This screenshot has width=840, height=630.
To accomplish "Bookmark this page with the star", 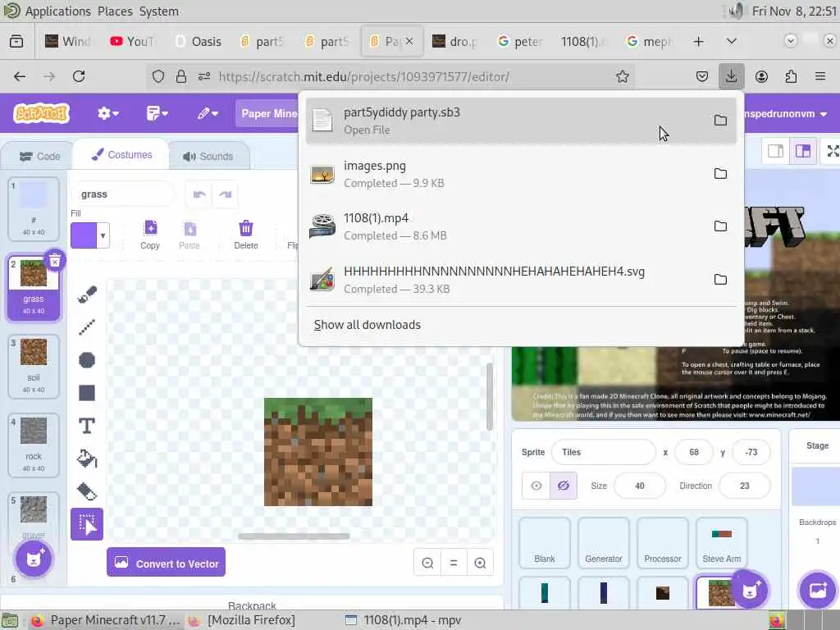I will [x=622, y=76].
